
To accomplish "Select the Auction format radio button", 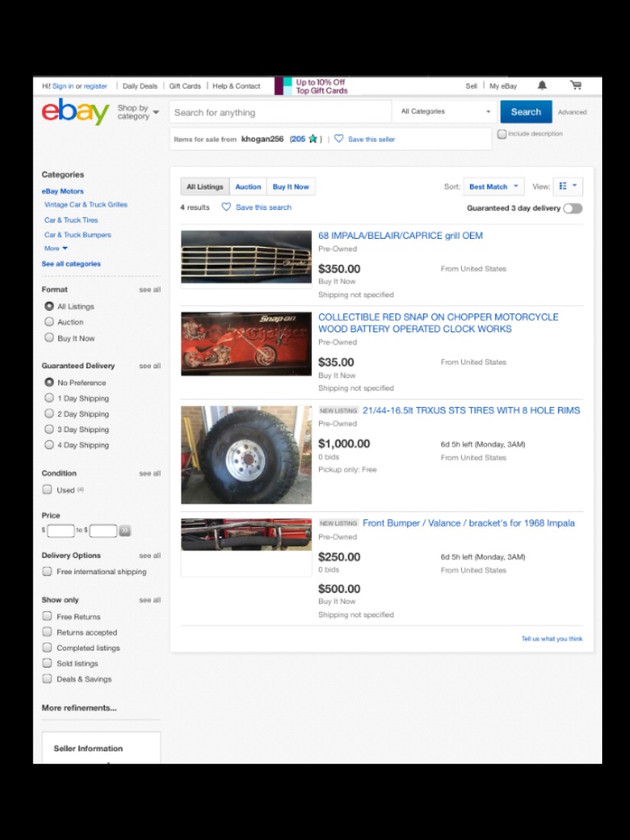I will (x=49, y=322).
